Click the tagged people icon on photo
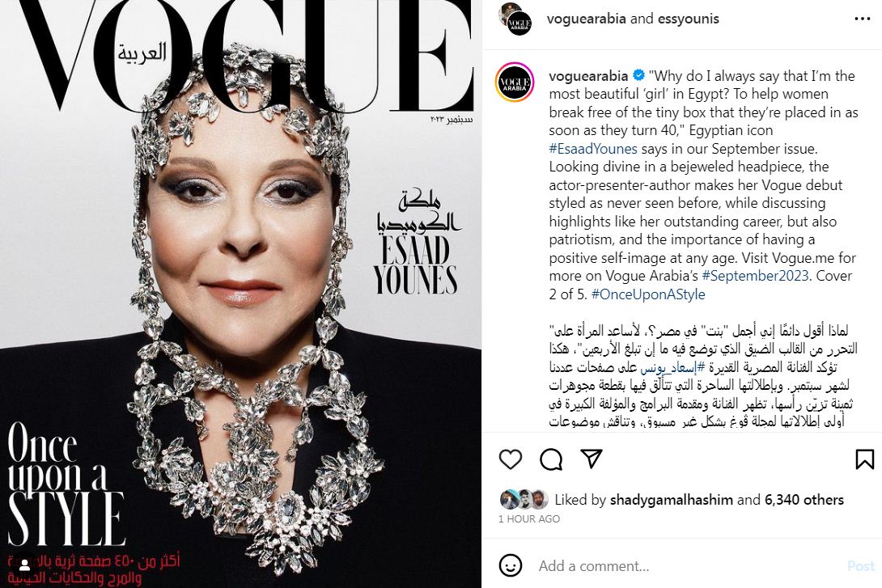This screenshot has height=588, width=882. [x=25, y=563]
